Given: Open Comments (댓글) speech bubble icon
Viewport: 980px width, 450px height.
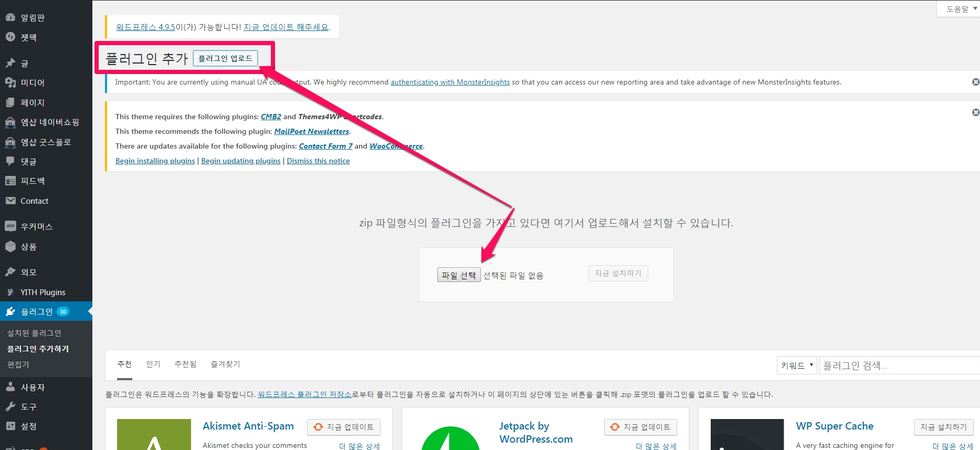Looking at the screenshot, I should pos(10,161).
